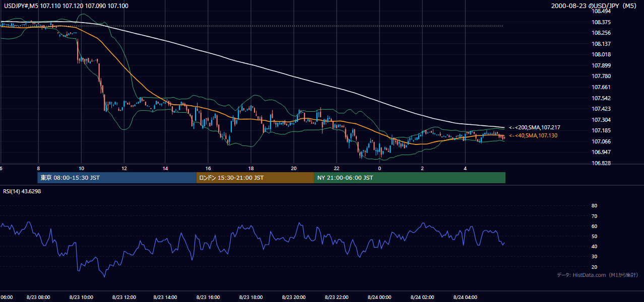Image resolution: width=644 pixels, height=302 pixels.
Task: Click hour label 14 under price chart
Action: 165,169
